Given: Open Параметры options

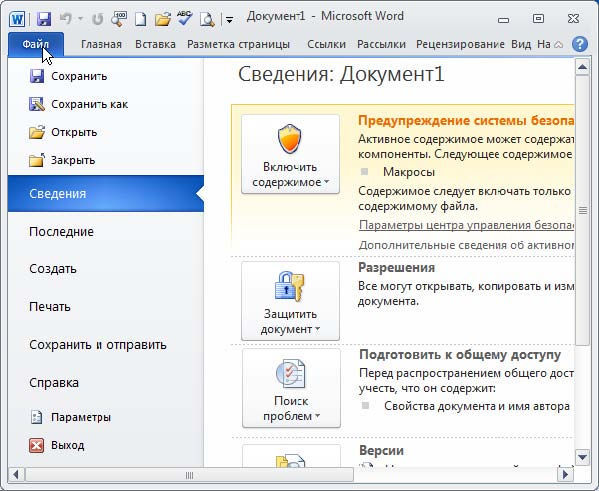Looking at the screenshot, I should click(x=70, y=417).
